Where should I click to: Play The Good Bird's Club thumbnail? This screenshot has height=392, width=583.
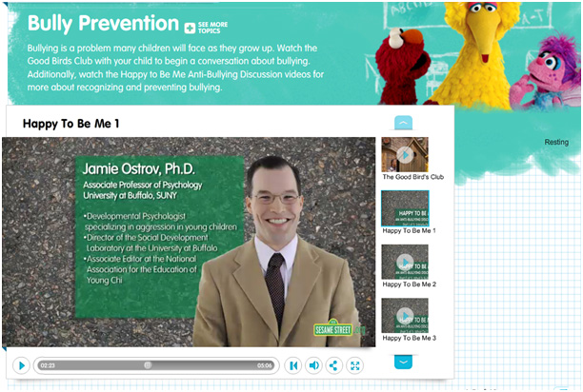coord(405,154)
